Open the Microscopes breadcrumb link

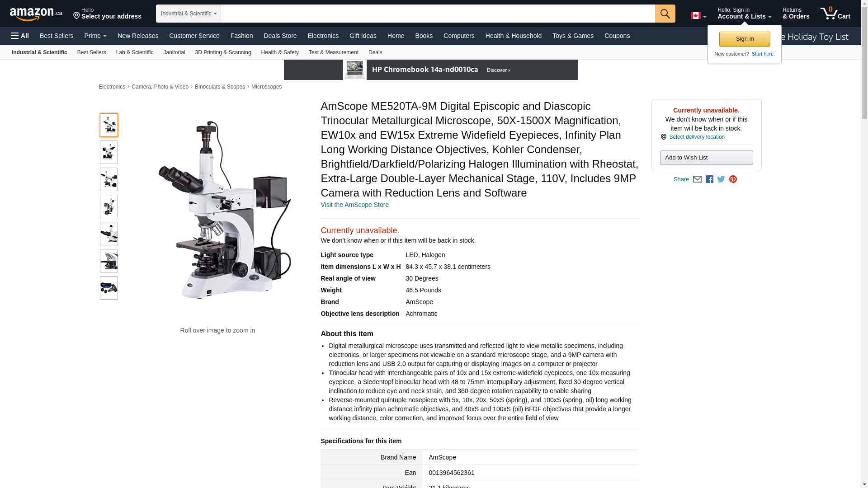tap(266, 87)
